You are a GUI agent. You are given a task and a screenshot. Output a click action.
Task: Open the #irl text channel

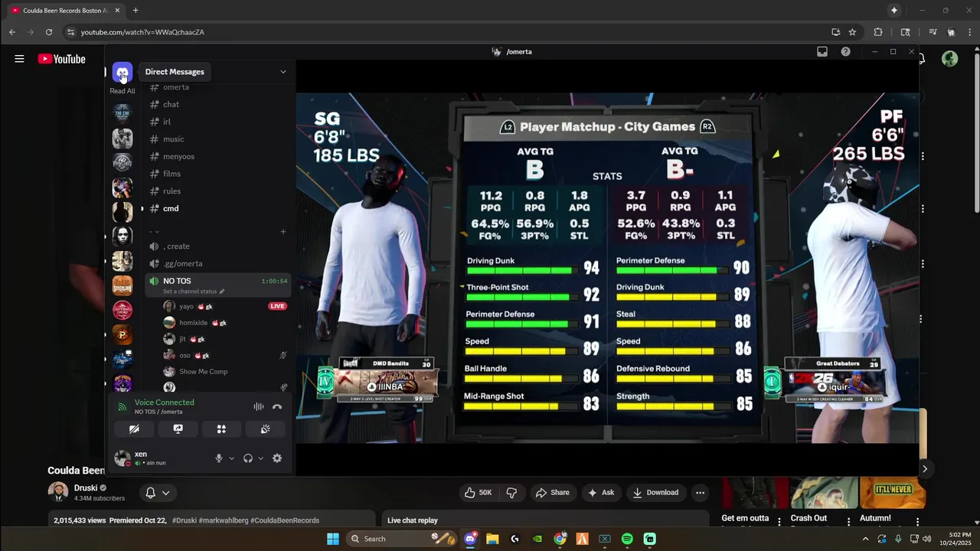pos(218,122)
